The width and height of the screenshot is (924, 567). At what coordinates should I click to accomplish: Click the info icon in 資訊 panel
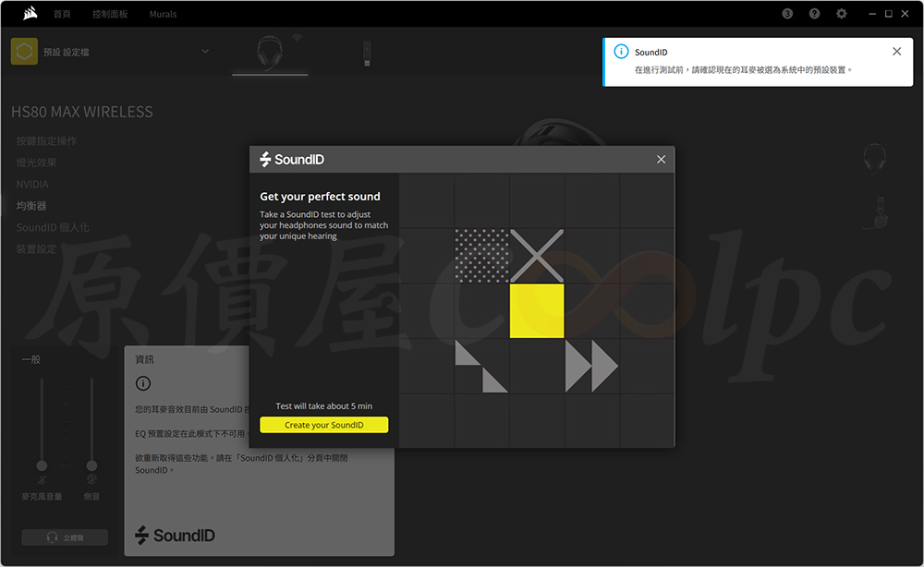tap(143, 383)
